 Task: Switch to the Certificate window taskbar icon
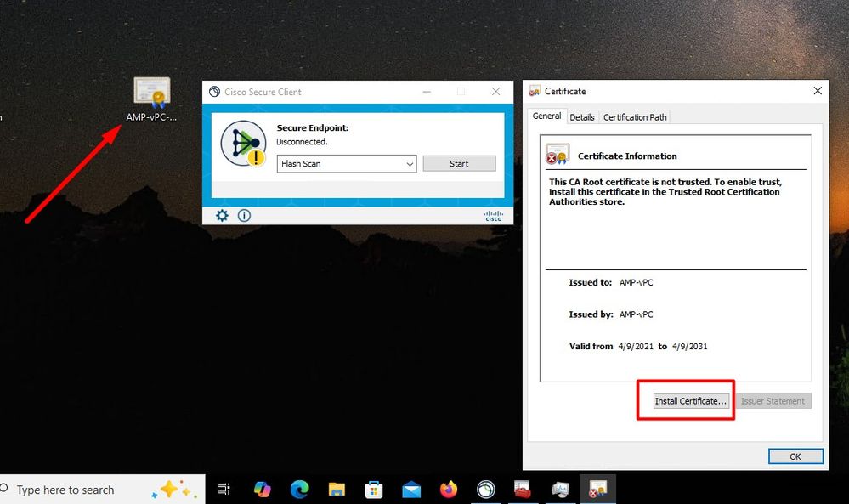tap(597, 490)
